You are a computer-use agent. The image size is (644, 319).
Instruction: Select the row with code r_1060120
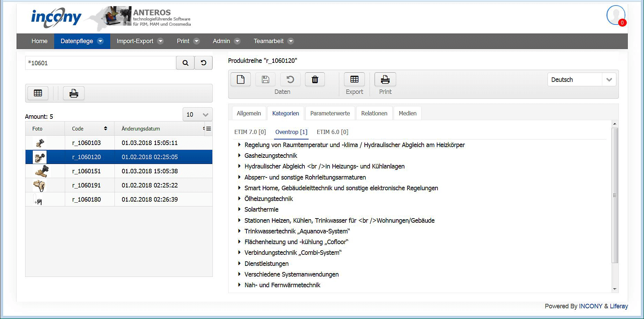[x=119, y=157]
